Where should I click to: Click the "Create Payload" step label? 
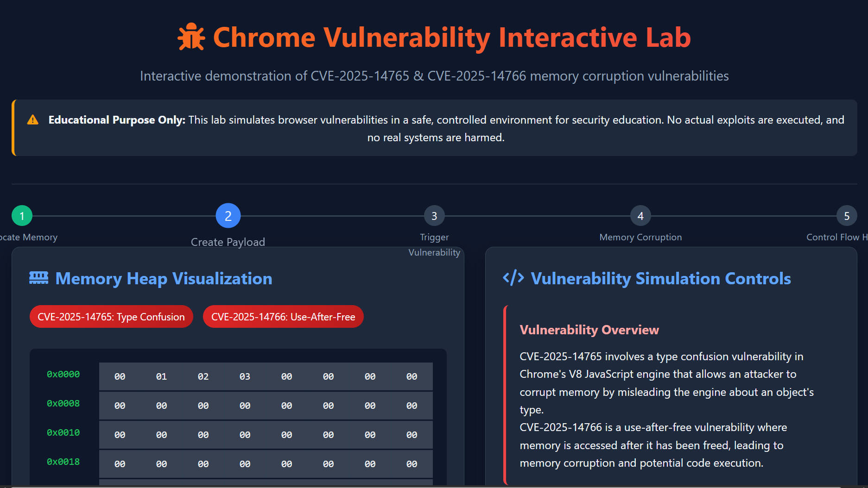point(228,242)
